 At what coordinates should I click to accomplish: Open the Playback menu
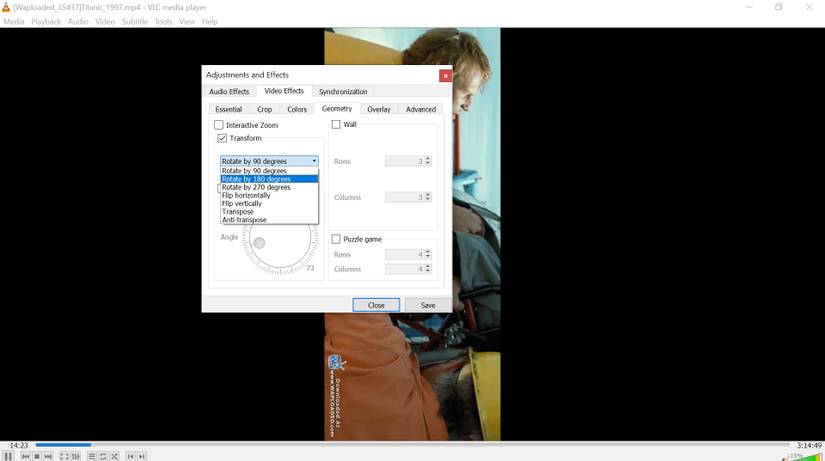click(x=46, y=22)
